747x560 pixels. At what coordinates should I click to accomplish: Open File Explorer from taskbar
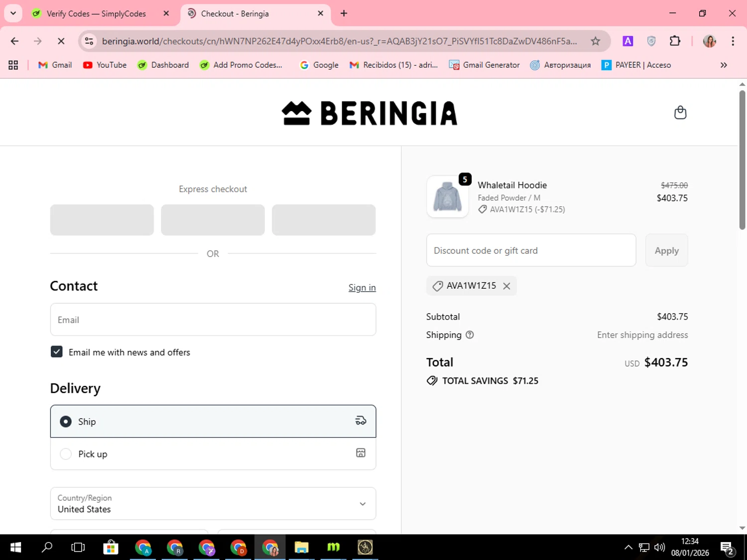click(301, 548)
